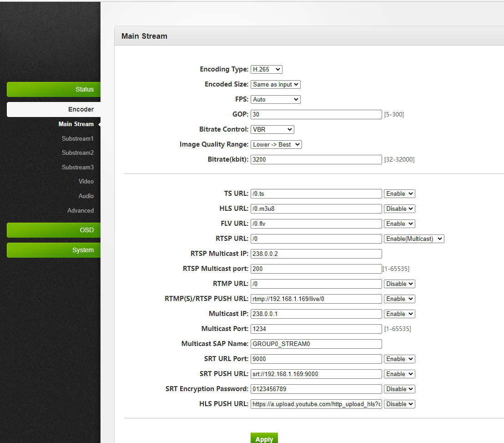Click the HLS URL input field

[x=316, y=209]
